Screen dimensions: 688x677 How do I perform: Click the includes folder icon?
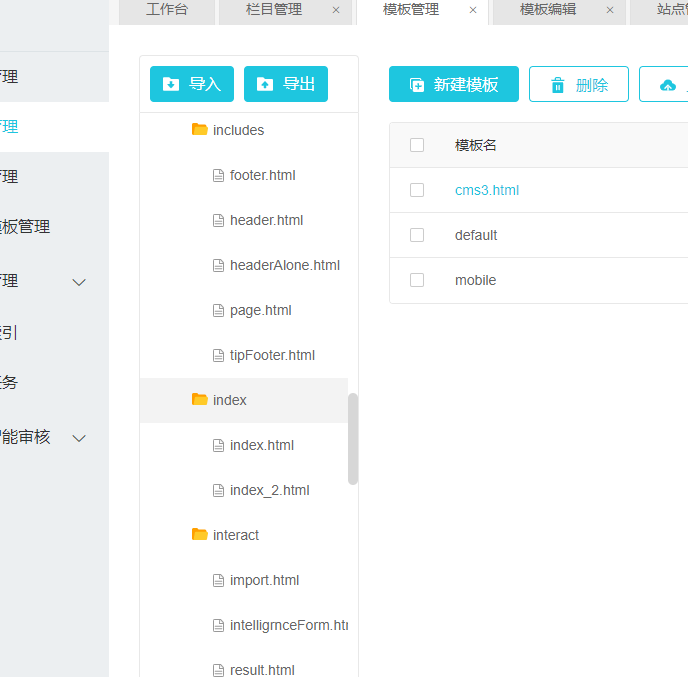coord(199,130)
